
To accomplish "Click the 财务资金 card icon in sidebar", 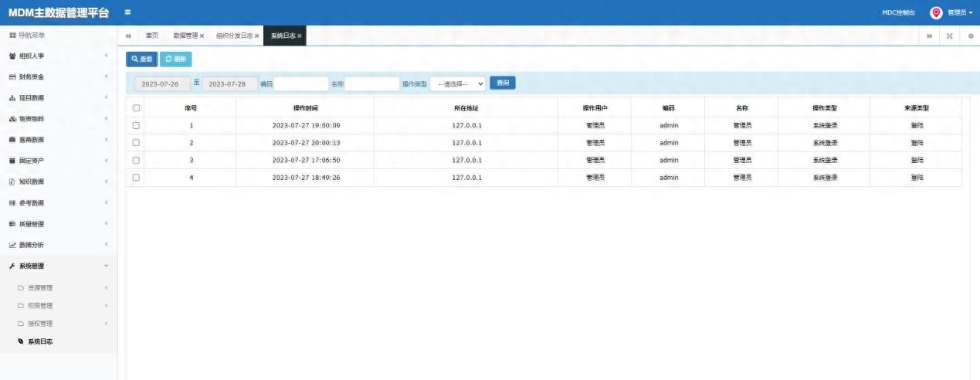I will [12, 76].
